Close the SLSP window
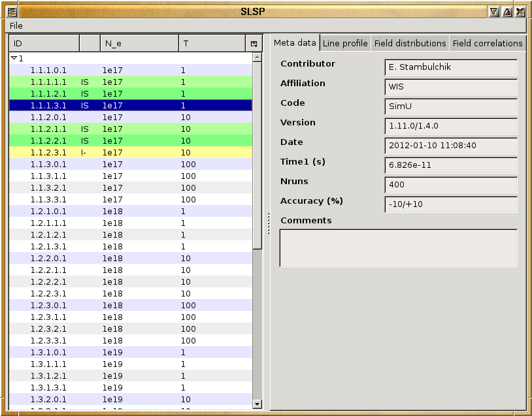Image resolution: width=532 pixels, height=416 pixels. [520, 12]
